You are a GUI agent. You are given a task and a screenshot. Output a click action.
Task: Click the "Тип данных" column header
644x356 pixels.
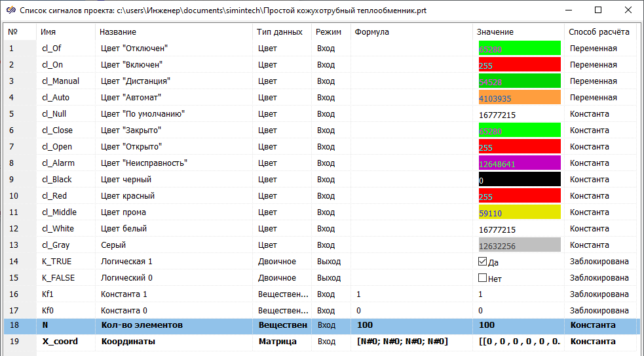point(280,31)
